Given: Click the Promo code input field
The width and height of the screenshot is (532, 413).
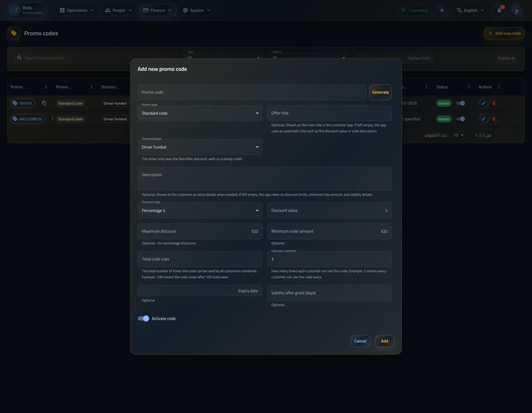Looking at the screenshot, I should click(x=252, y=92).
